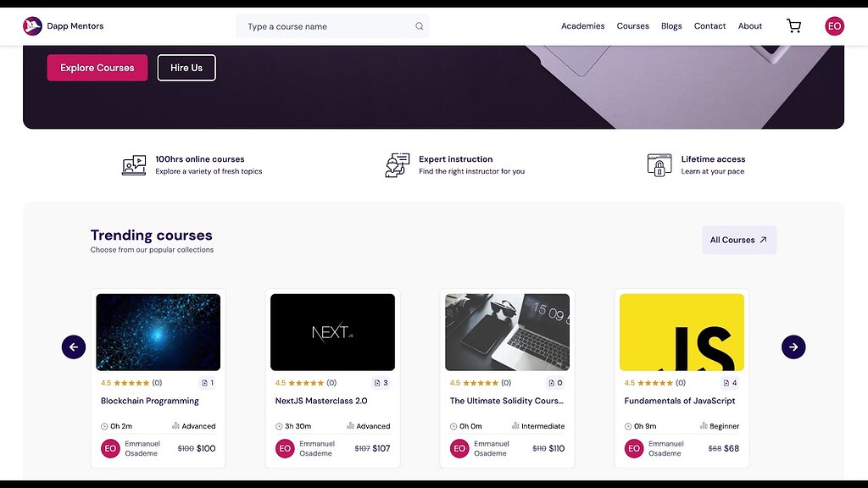Open the Fundamentals of JavaScript course thumbnail
This screenshot has width=868, height=488.
tap(682, 332)
